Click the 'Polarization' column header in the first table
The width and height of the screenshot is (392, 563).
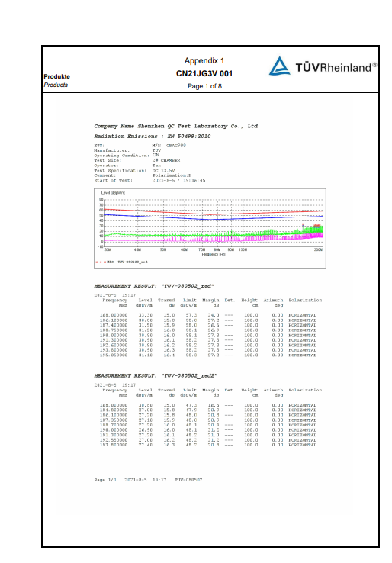305,300
